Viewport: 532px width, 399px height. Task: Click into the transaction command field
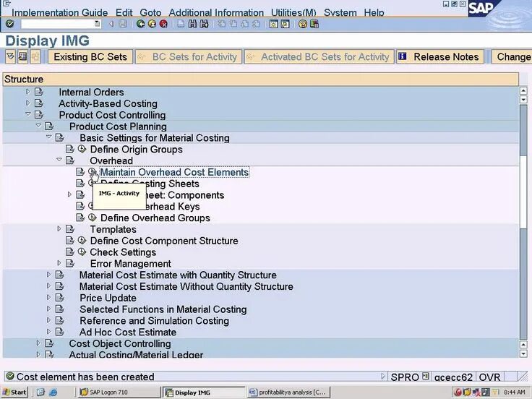click(57, 24)
